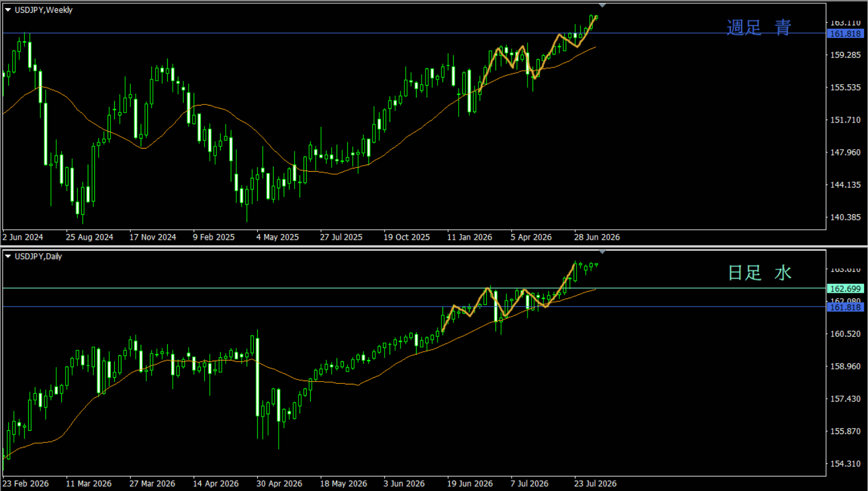Click the 154.310 price scale value
The width and height of the screenshot is (868, 491).
tap(845, 464)
